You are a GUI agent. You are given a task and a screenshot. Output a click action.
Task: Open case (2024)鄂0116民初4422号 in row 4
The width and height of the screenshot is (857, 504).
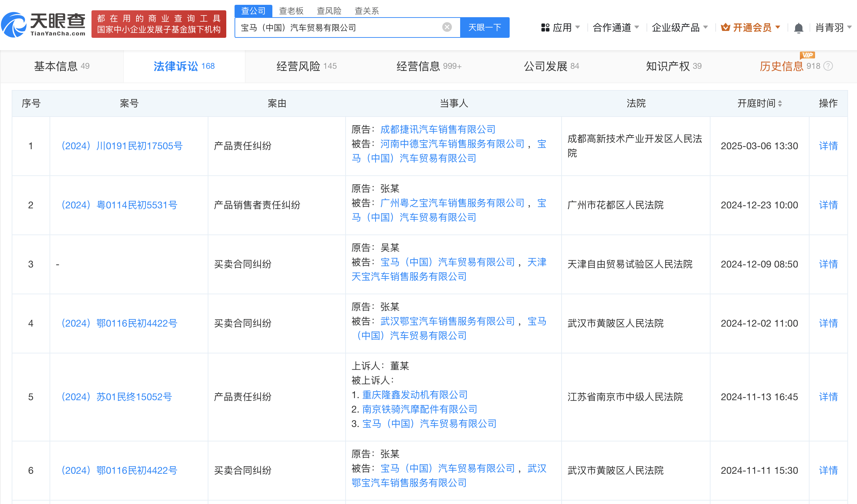(x=119, y=323)
